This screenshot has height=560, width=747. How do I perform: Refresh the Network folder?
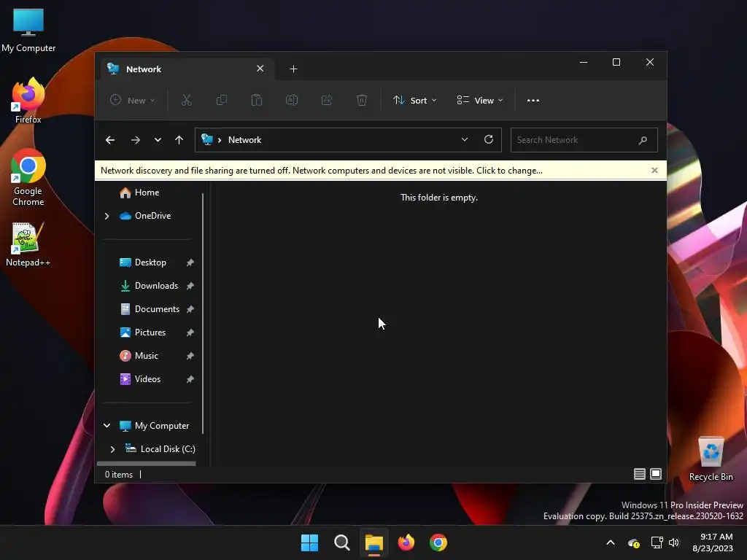click(489, 139)
